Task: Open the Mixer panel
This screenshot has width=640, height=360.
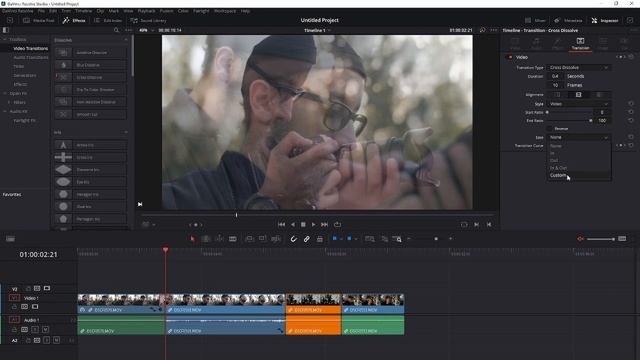Action: point(535,20)
